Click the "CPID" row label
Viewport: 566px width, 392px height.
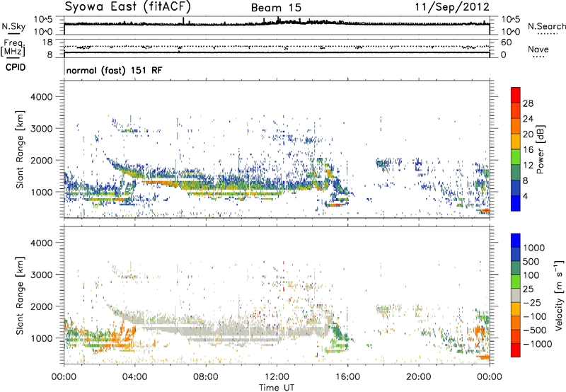(16, 67)
